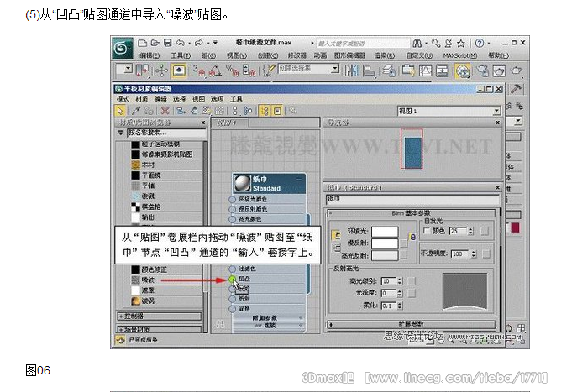Collapse the tissue material node

tap(299, 179)
